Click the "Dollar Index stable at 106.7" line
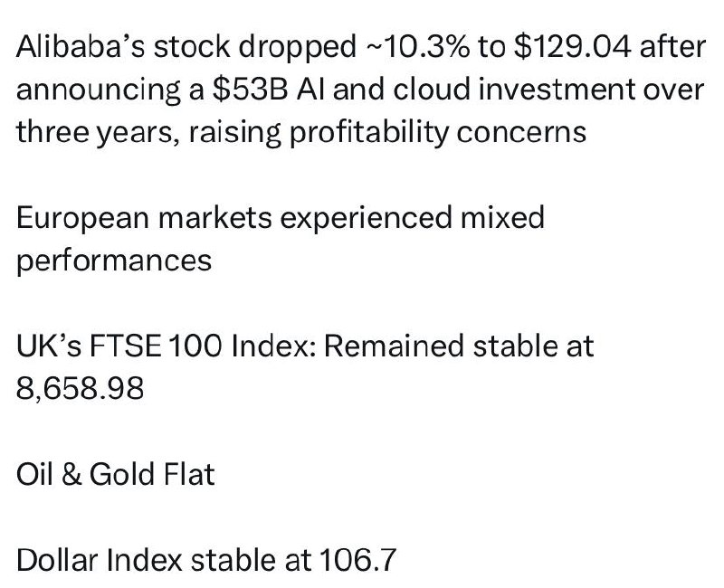This screenshot has height=588, width=724. pyautogui.click(x=206, y=560)
